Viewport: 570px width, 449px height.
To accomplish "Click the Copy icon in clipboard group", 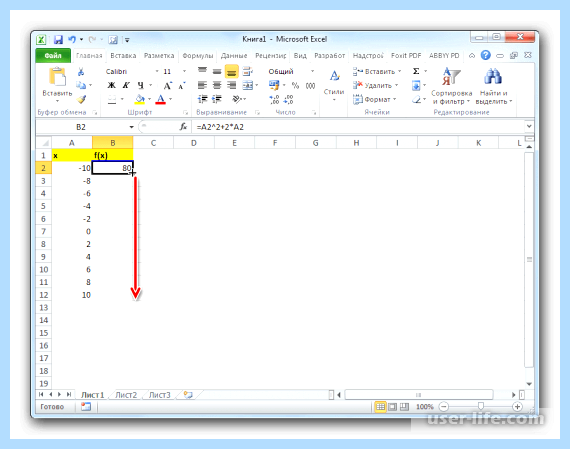I will tap(81, 85).
